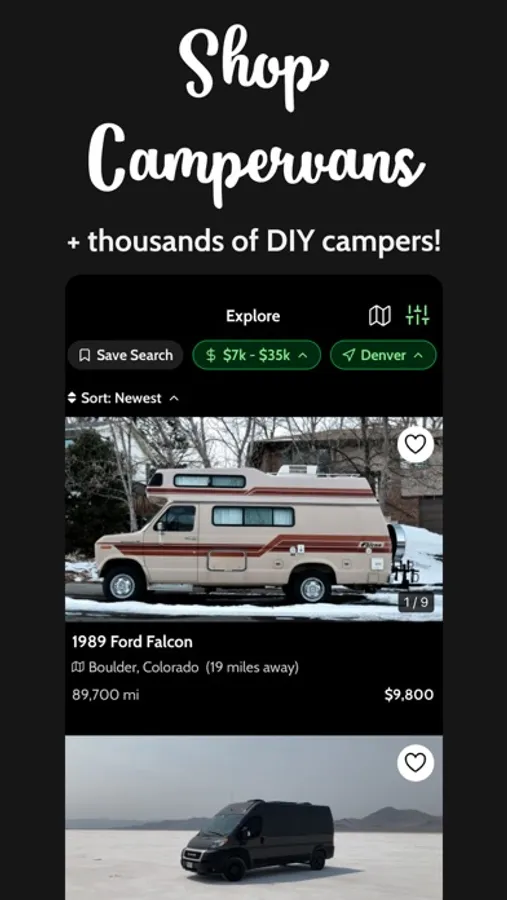Expand the $7k - $35k price dropdown
Screen dimensions: 507x900
pyautogui.click(x=256, y=355)
